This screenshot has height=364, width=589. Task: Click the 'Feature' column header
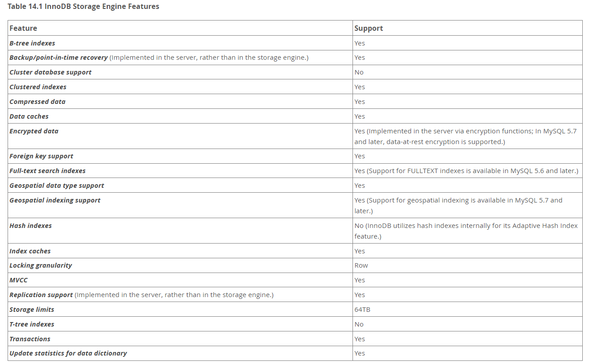23,28
